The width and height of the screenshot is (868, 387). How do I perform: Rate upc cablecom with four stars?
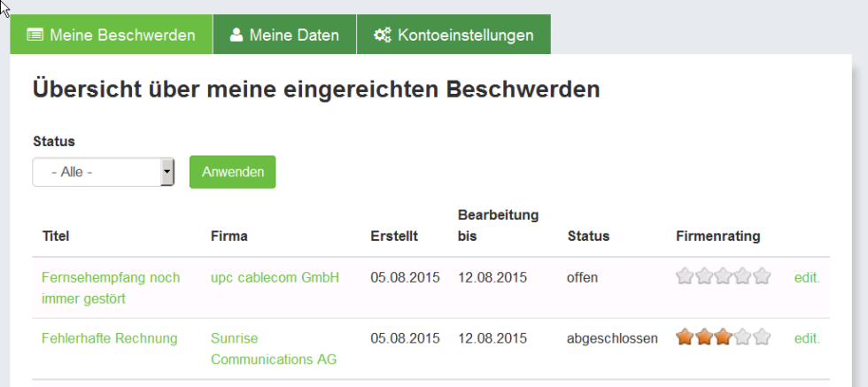coord(743,275)
